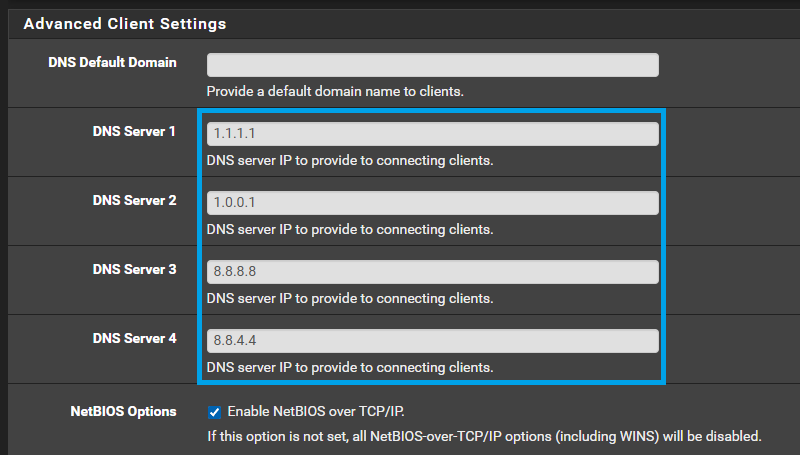The width and height of the screenshot is (800, 455).
Task: Focus the DNS Server 1 field with 1.1.1.1
Action: tap(433, 134)
